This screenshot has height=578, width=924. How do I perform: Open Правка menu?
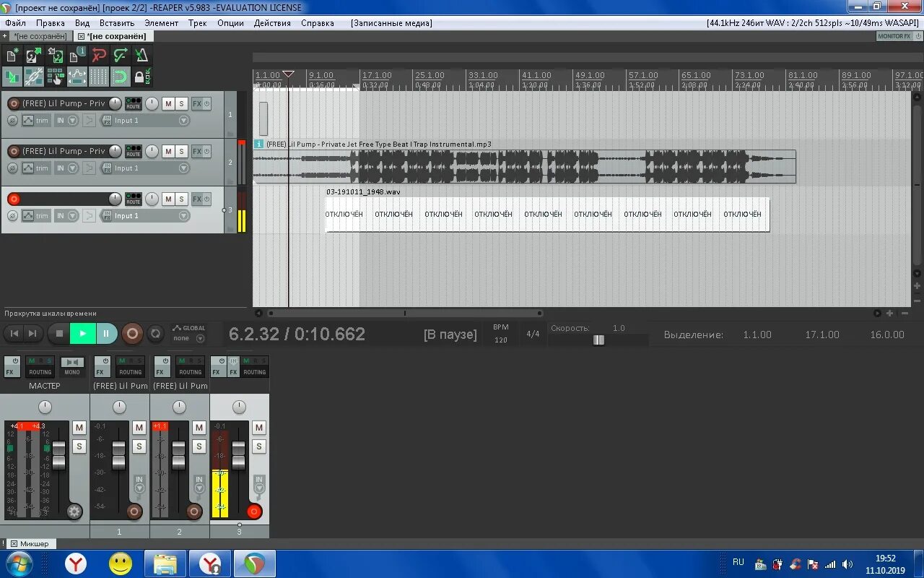pyautogui.click(x=51, y=23)
